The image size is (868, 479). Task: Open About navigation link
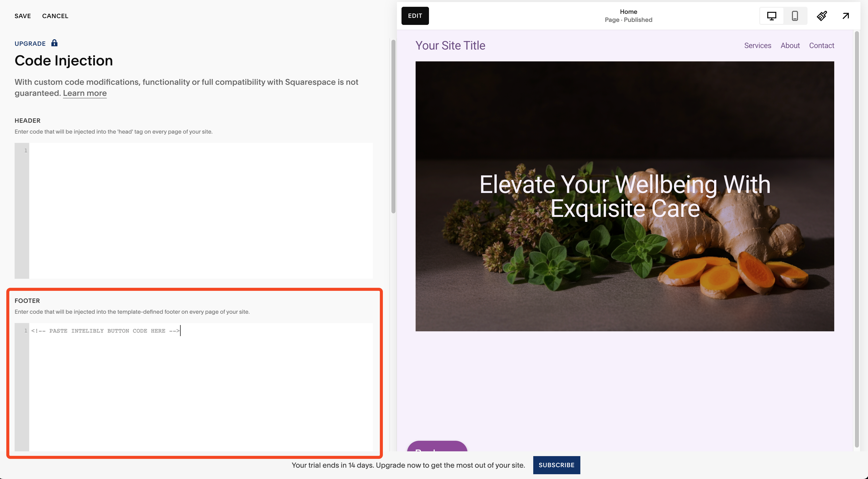point(790,46)
